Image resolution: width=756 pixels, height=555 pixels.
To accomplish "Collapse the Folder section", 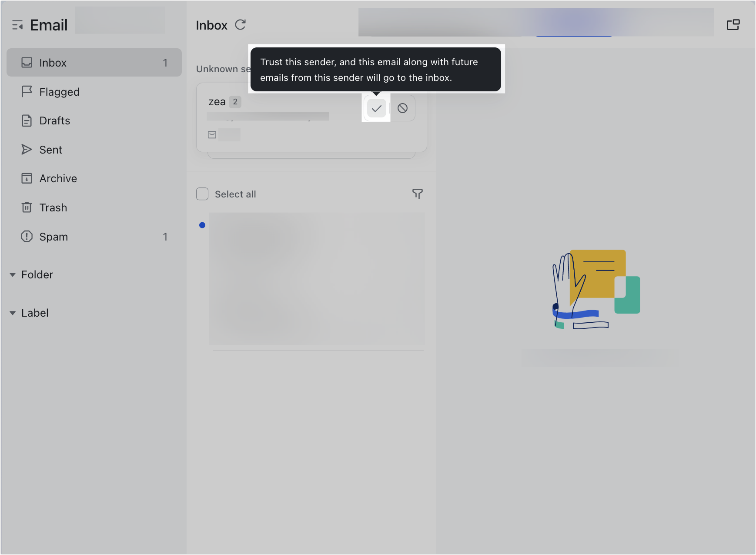I will coord(13,274).
